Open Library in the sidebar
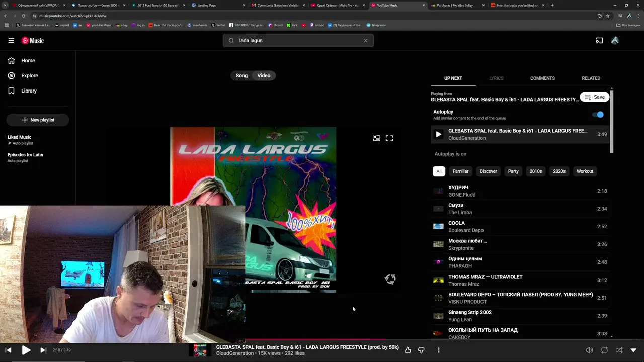This screenshot has width=644, height=362. (22, 91)
